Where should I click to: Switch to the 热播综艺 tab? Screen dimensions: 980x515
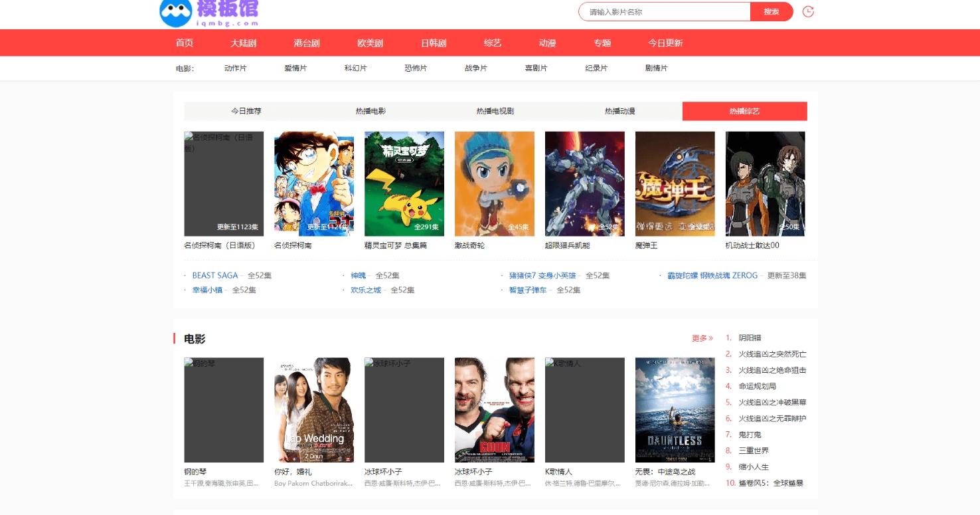coord(745,111)
